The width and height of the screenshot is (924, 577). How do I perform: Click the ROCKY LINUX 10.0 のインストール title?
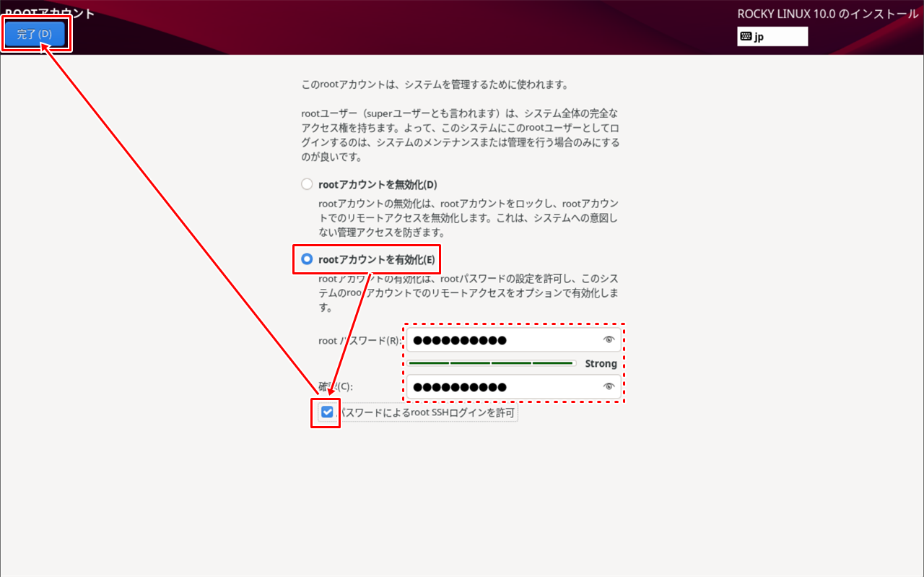[x=828, y=13]
